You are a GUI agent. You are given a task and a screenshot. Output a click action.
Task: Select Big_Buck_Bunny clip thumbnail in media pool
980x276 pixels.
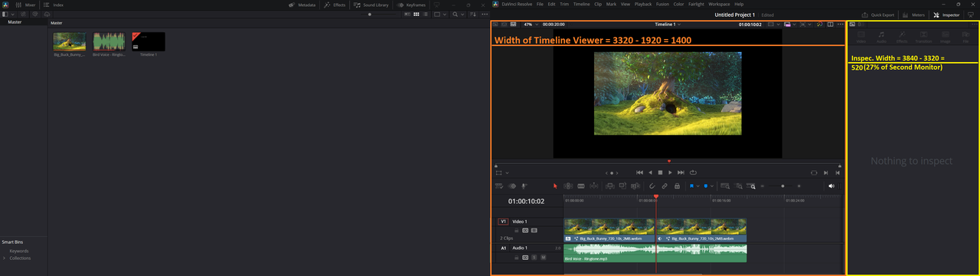click(69, 42)
